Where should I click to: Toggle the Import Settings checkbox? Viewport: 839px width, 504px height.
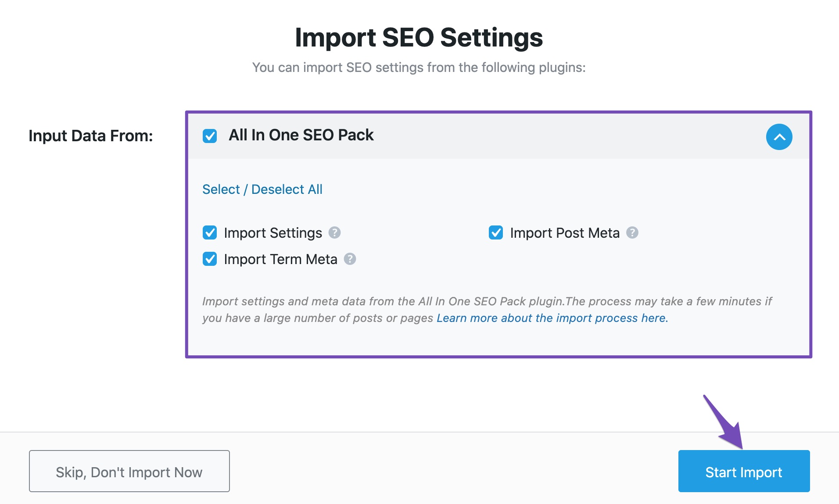pos(210,232)
